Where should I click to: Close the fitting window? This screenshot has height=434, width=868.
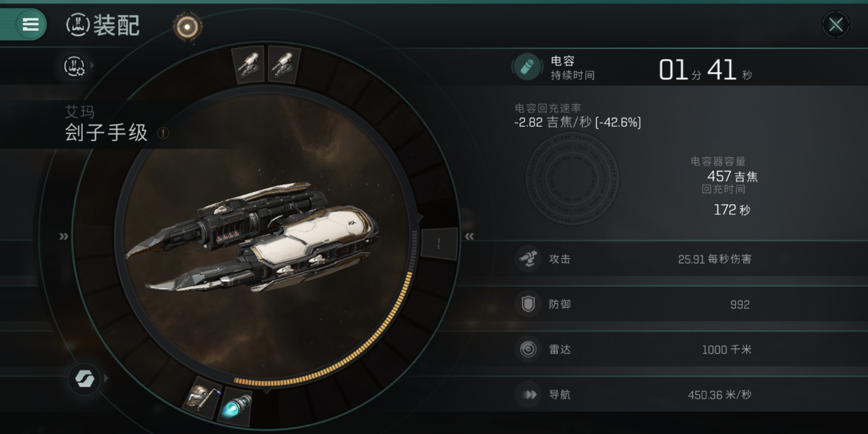(836, 25)
